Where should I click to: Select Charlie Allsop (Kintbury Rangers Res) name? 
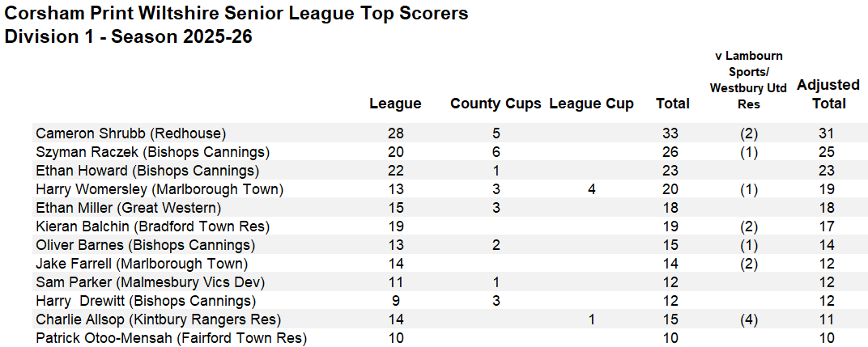[159, 319]
